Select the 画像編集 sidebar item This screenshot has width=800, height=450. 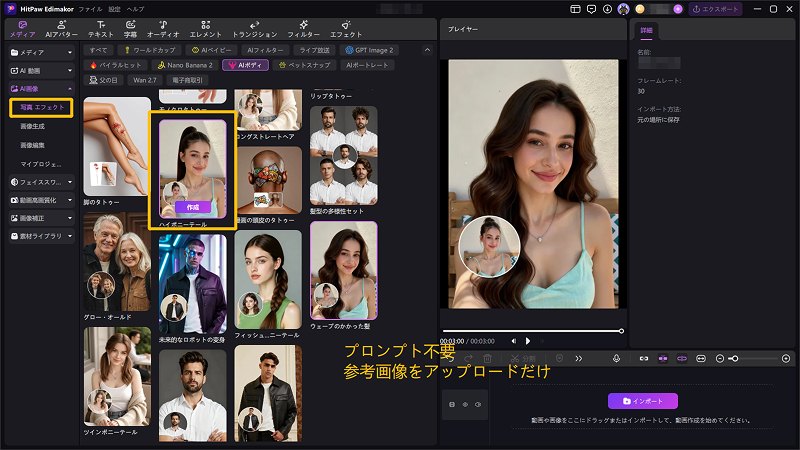click(33, 145)
